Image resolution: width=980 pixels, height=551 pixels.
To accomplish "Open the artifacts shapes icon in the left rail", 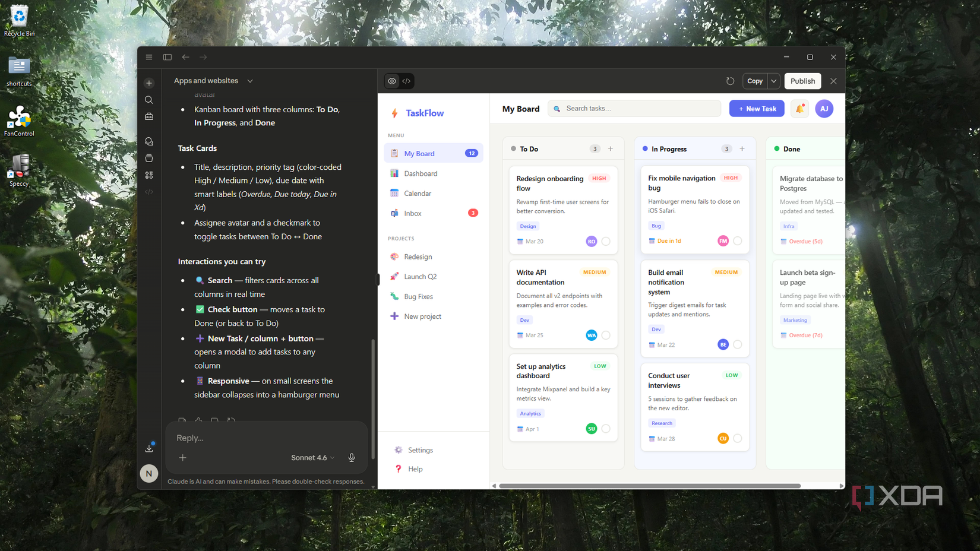I will (149, 175).
